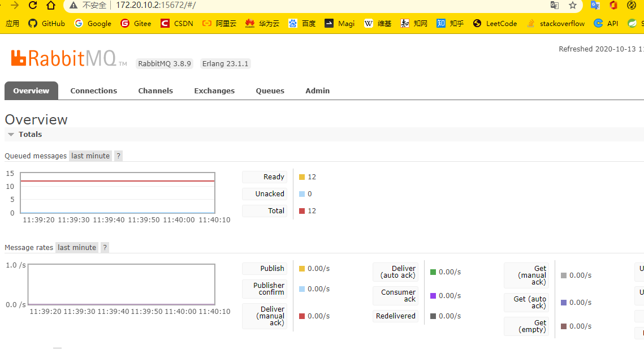Click the Get (empty) label

click(526, 326)
